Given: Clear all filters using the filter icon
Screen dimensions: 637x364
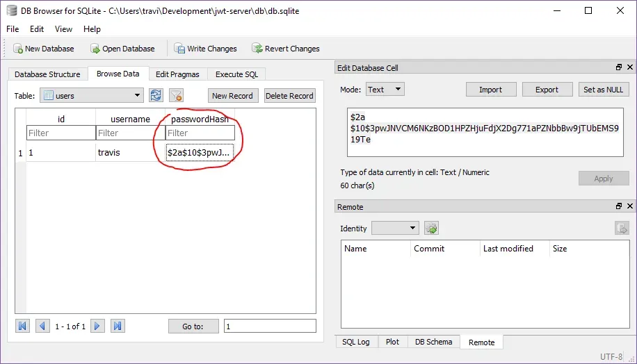Looking at the screenshot, I should point(176,96).
